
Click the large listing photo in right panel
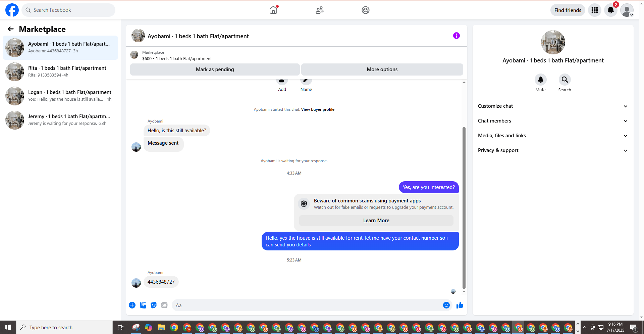[x=553, y=42]
